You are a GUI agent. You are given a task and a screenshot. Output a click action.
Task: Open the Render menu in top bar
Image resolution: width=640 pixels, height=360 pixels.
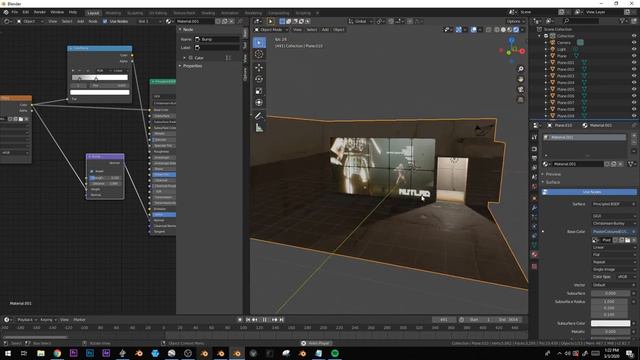coord(40,12)
